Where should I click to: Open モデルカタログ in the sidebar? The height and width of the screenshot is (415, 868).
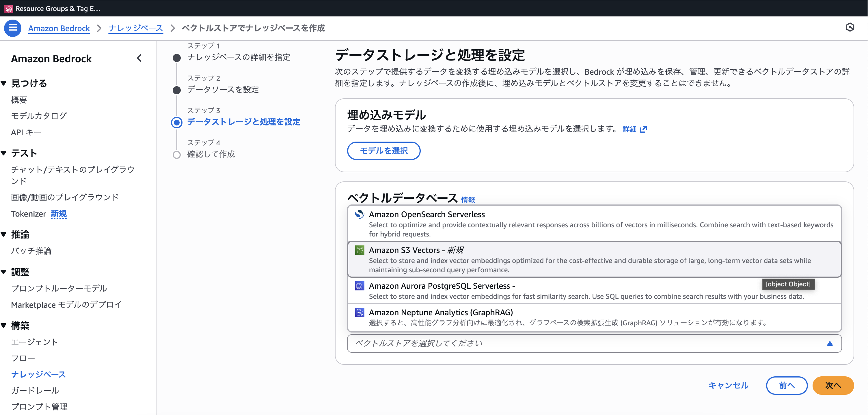click(x=39, y=116)
